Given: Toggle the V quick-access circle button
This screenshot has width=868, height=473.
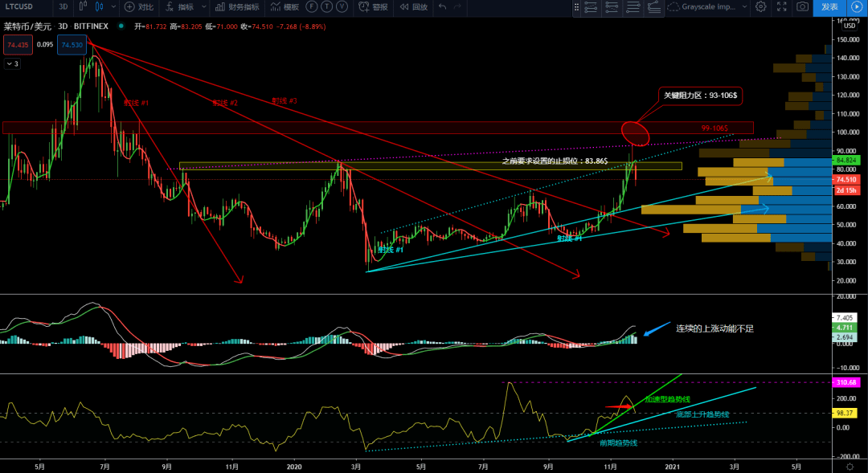Looking at the screenshot, I should click(342, 7).
